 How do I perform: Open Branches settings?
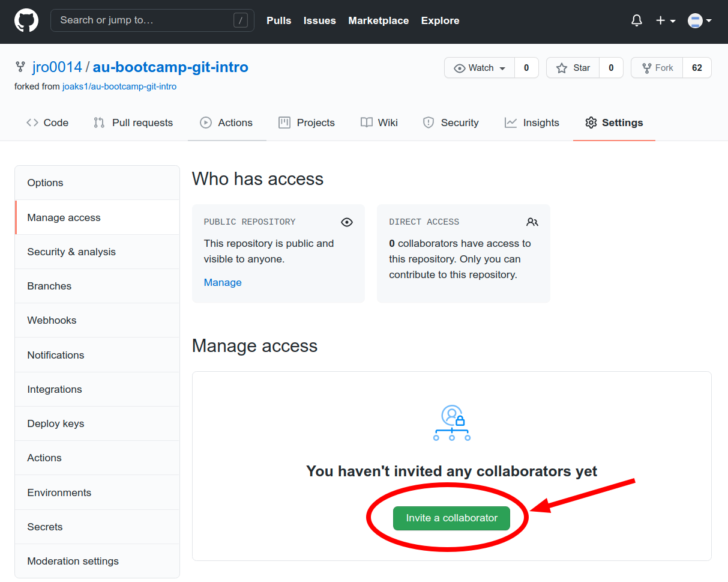pyautogui.click(x=97, y=286)
